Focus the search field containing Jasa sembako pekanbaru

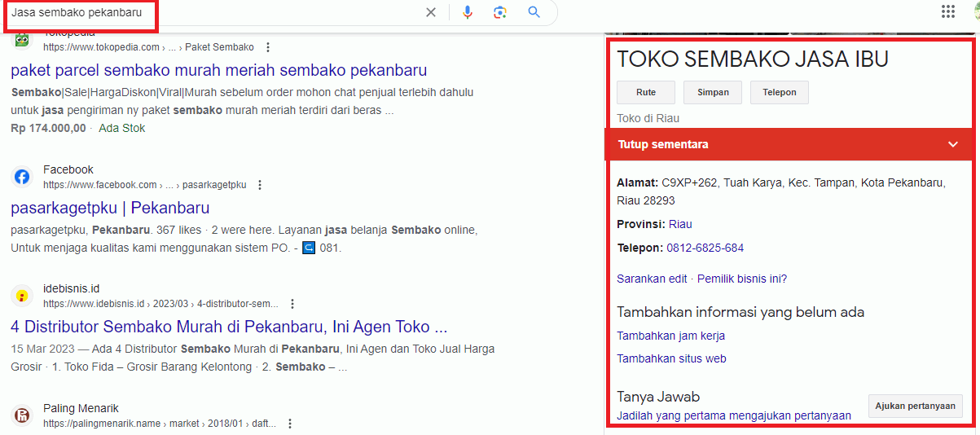coord(213,12)
